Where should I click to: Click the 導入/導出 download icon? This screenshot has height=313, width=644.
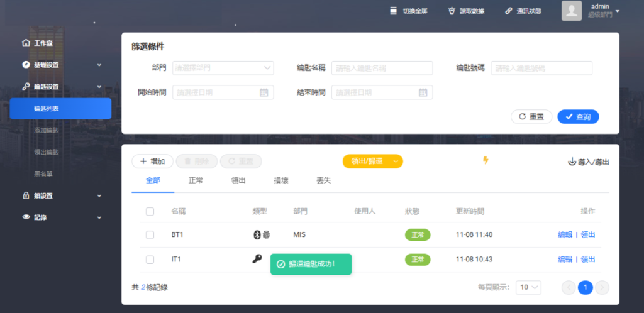[572, 162]
